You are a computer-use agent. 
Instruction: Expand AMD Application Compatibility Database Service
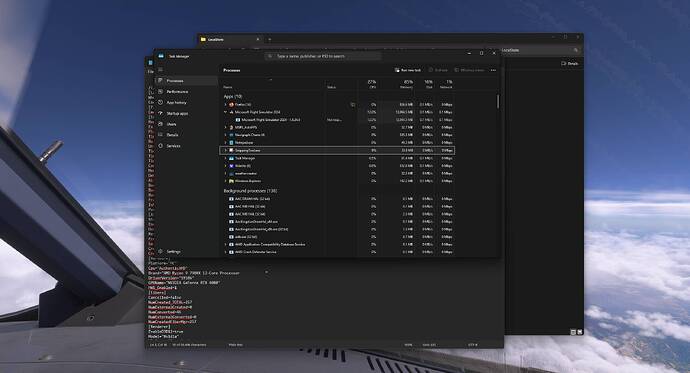click(226, 245)
